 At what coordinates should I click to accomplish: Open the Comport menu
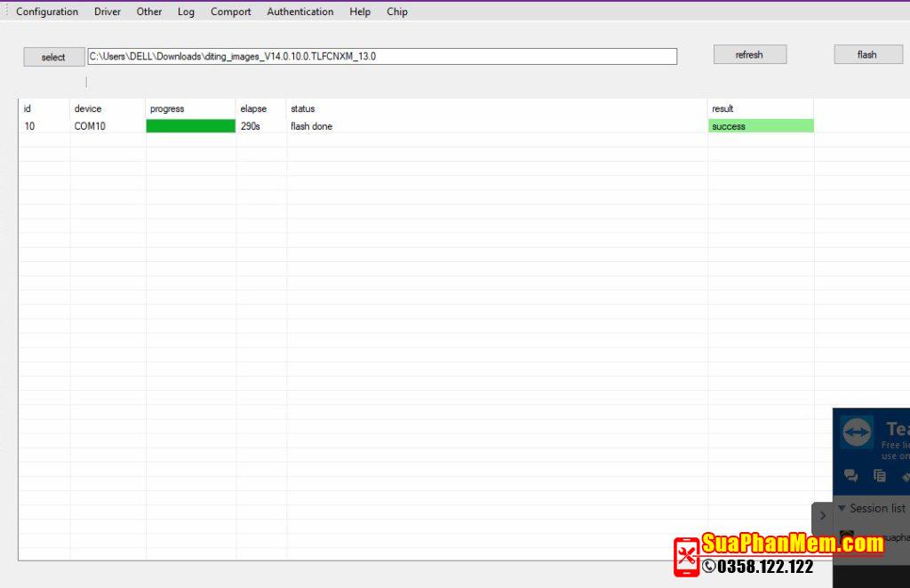tap(230, 12)
